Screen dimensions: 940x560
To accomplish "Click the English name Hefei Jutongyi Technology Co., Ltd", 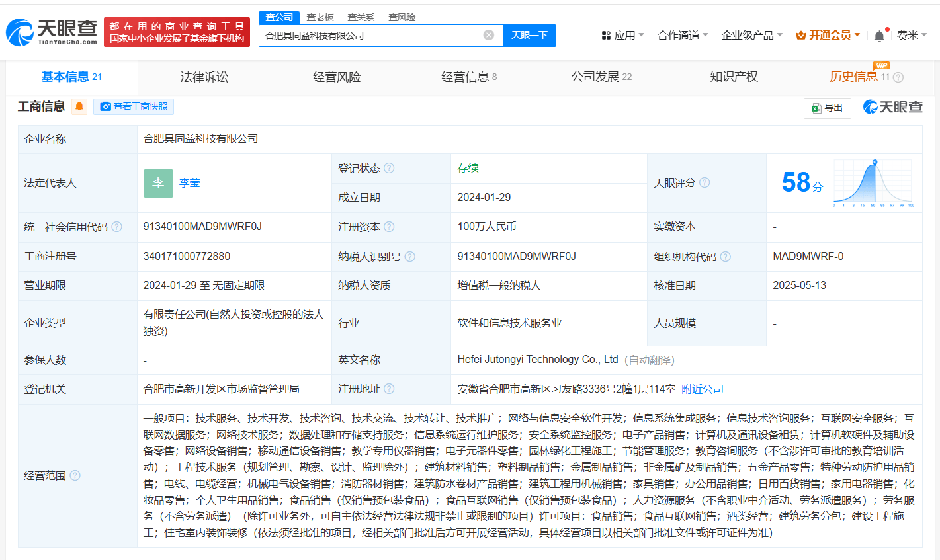I will tap(538, 360).
